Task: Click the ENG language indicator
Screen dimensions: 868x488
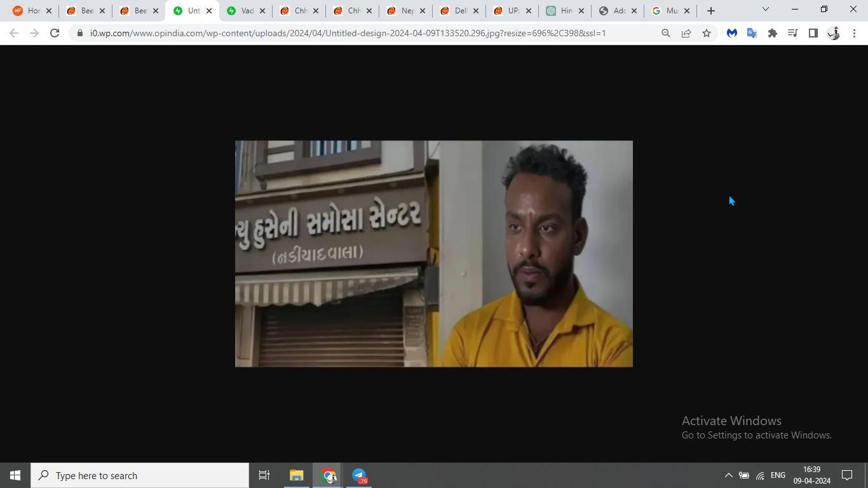Action: [778, 475]
